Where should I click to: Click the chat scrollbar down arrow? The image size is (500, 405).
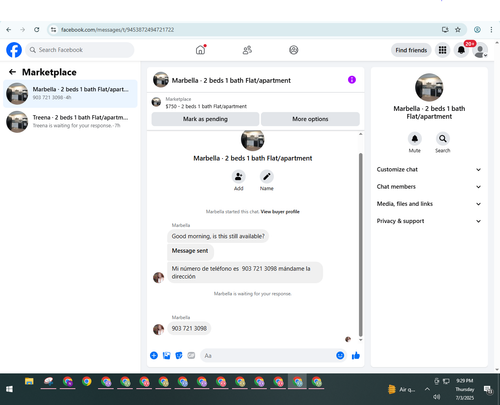coord(360,340)
